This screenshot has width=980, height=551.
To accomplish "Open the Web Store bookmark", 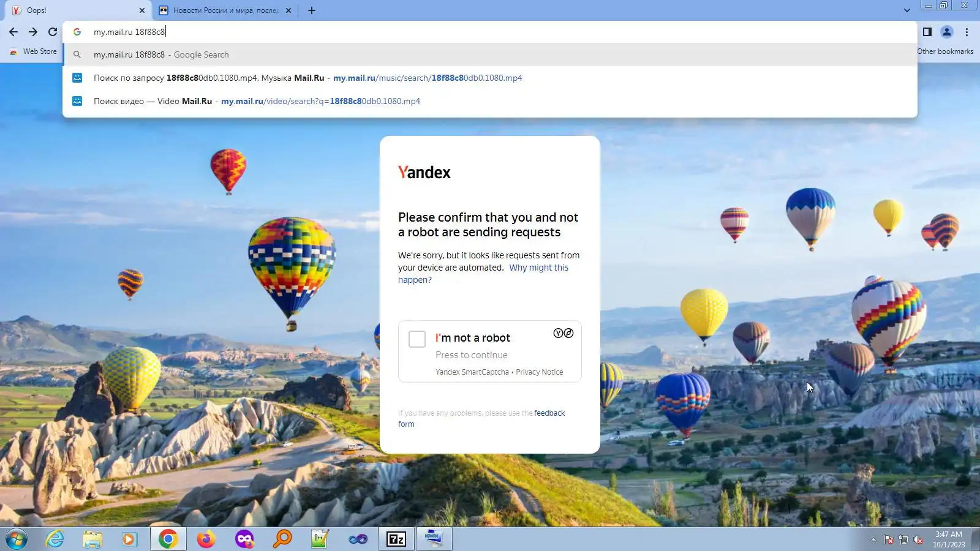I will tap(33, 51).
